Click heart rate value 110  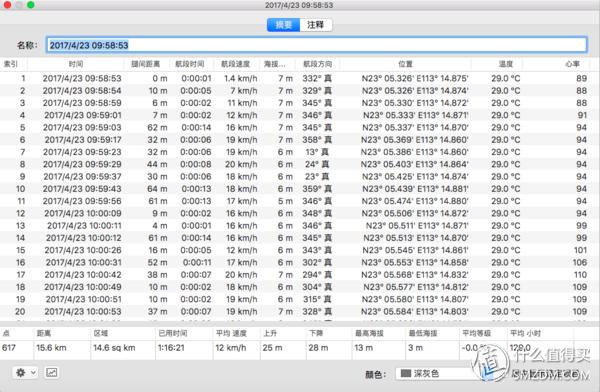tap(580, 274)
